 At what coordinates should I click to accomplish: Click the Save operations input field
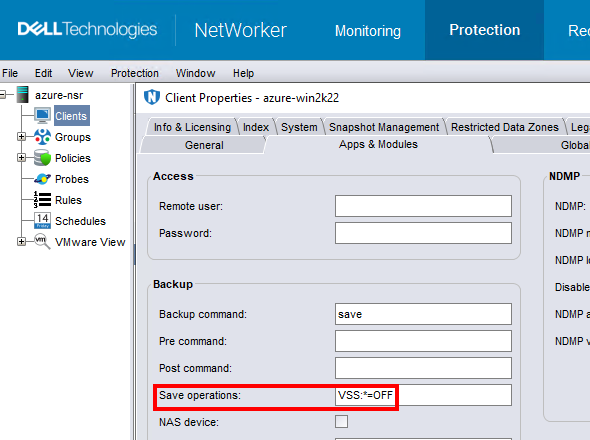pyautogui.click(x=423, y=395)
